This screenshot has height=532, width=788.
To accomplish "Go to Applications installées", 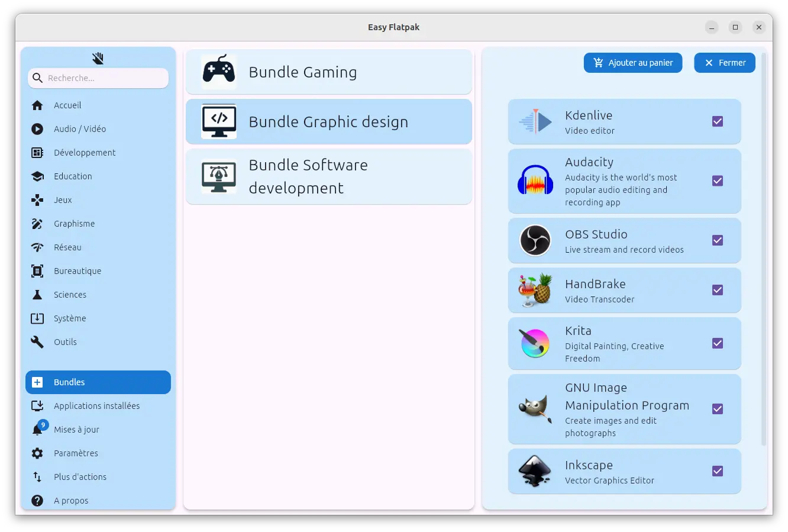I will click(x=98, y=406).
